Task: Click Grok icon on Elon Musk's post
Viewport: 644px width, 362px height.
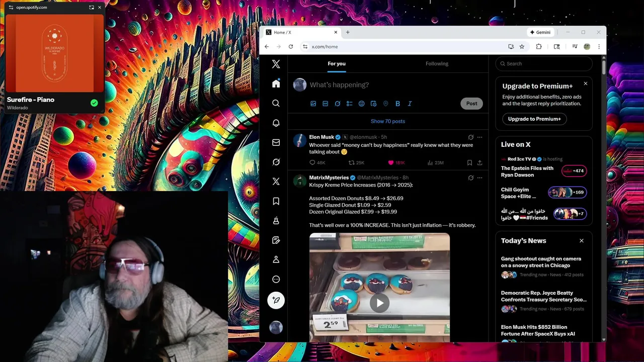Action: coord(470,137)
